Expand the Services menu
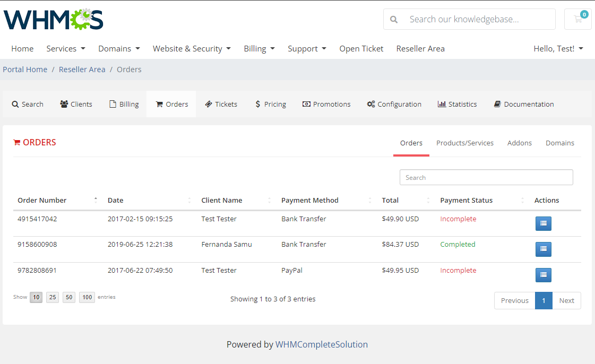The height and width of the screenshot is (364, 595). 66,48
